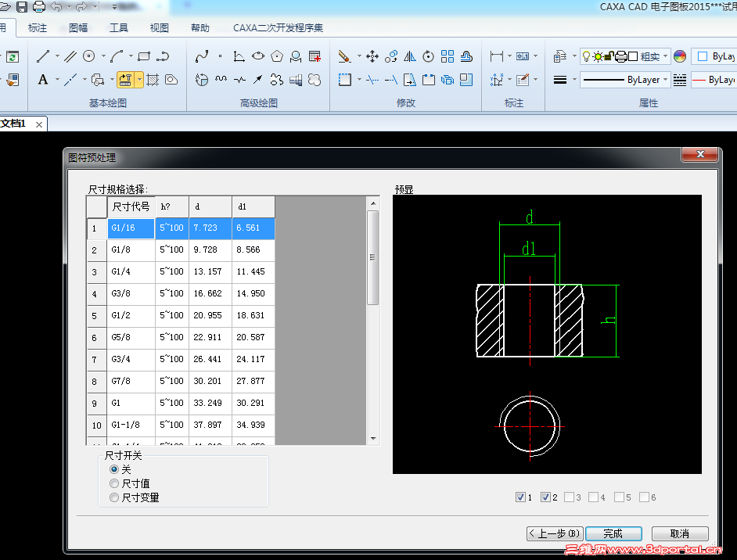The height and width of the screenshot is (560, 737).
Task: Click the wave line tool icon
Action: (221, 80)
